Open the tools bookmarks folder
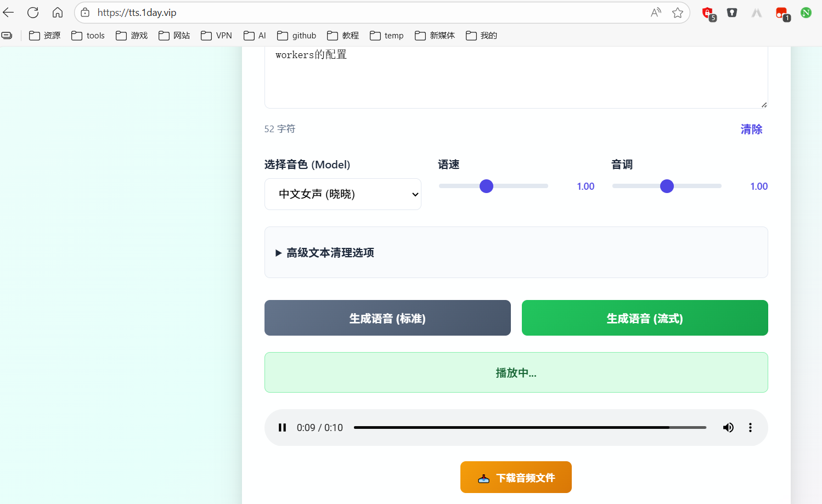This screenshot has width=822, height=504. click(x=88, y=36)
